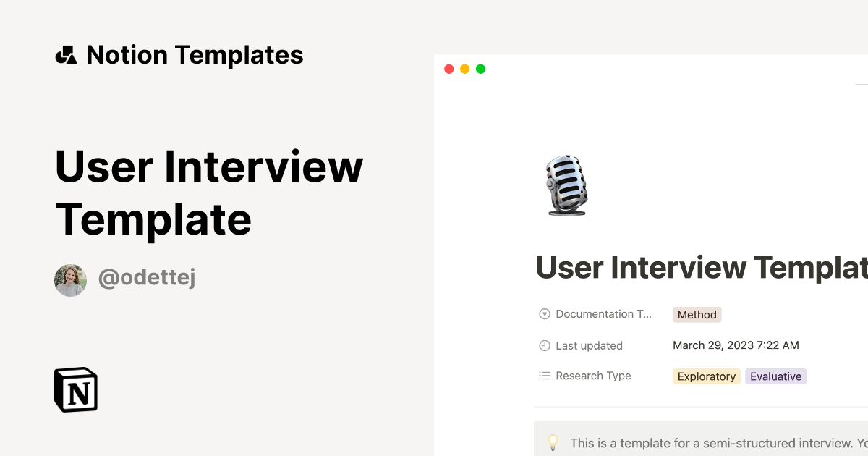Select the Evaluative tag
The image size is (868, 456).
[775, 376]
